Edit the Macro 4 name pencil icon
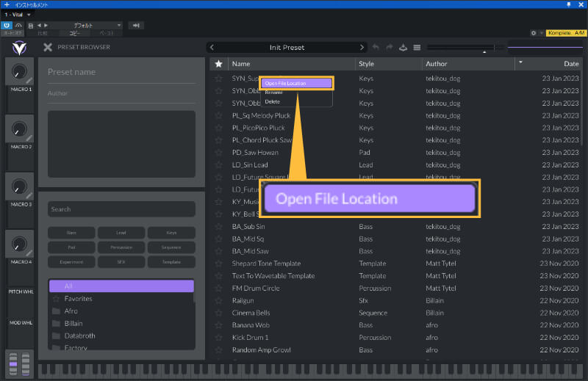The height and width of the screenshot is (381, 588). click(29, 253)
